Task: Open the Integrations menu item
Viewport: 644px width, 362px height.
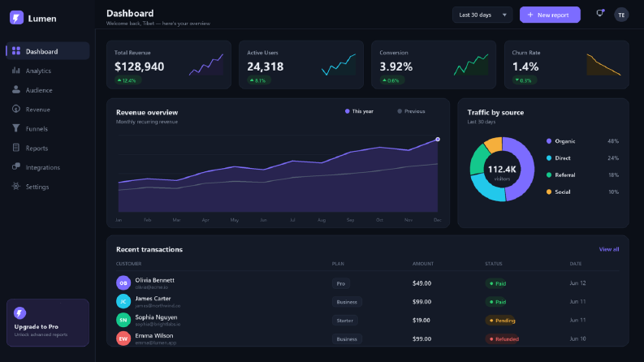Action: coord(48,166)
